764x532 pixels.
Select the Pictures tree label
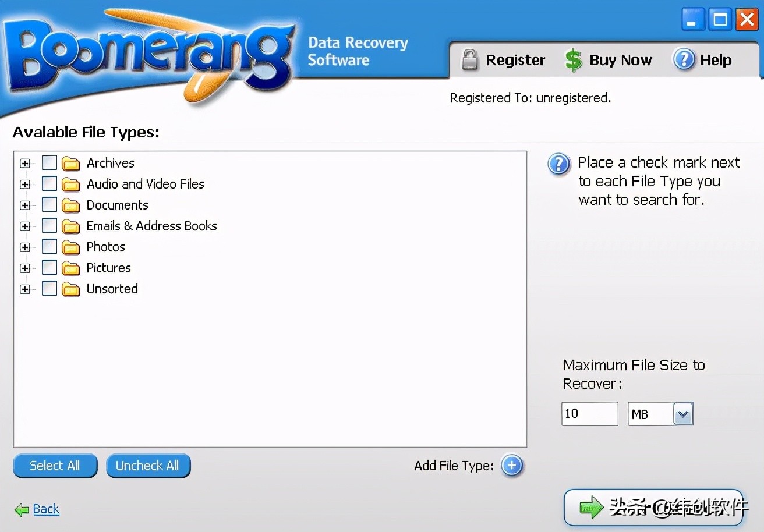pos(109,268)
